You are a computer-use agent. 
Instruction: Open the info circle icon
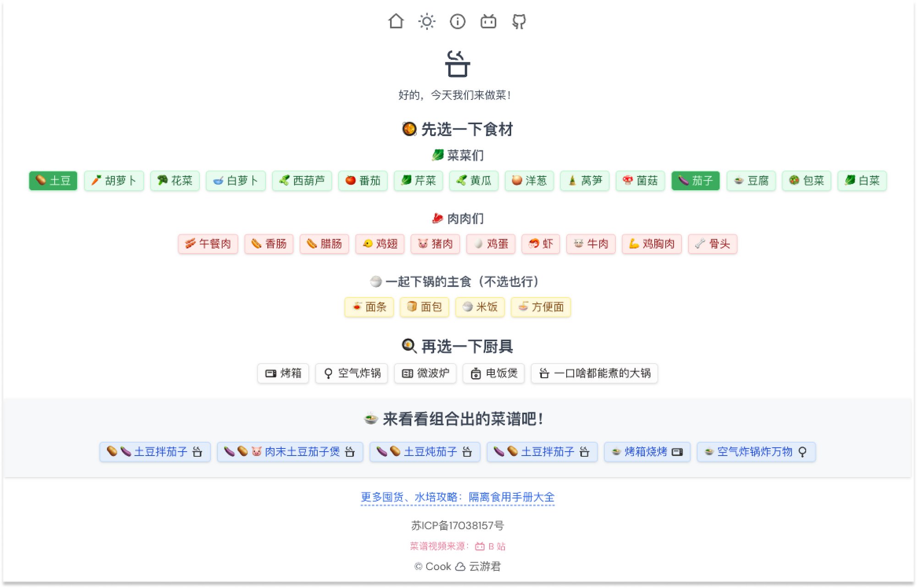(x=457, y=21)
